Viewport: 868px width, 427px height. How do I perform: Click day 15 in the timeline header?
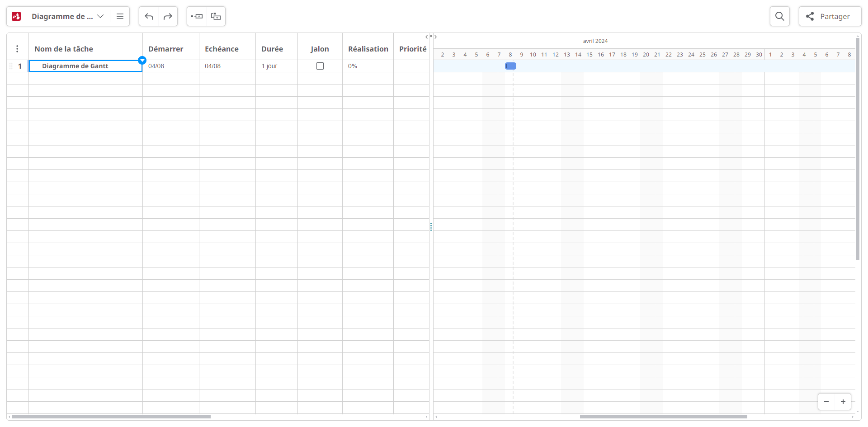click(x=590, y=55)
